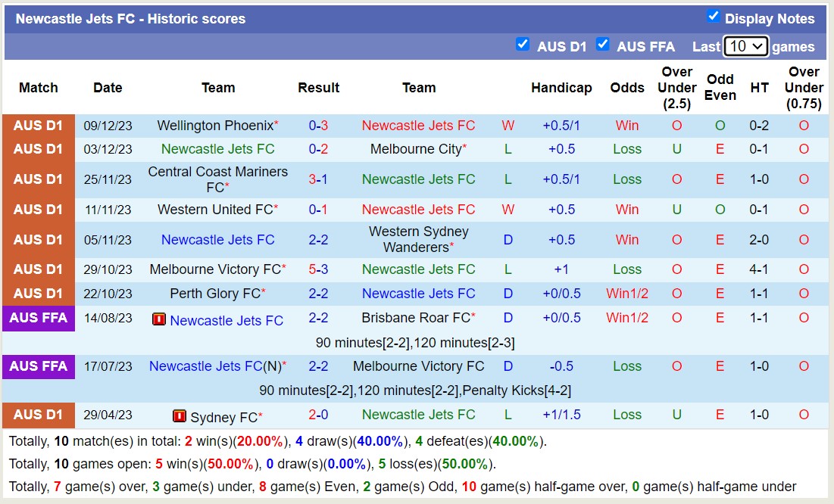Click the red card icon beside Sydney FC
Screen dimensions: 834x504
(180, 416)
